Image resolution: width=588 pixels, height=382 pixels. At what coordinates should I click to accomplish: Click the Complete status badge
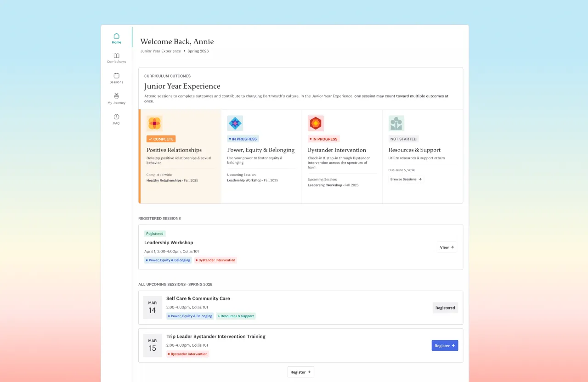(161, 139)
